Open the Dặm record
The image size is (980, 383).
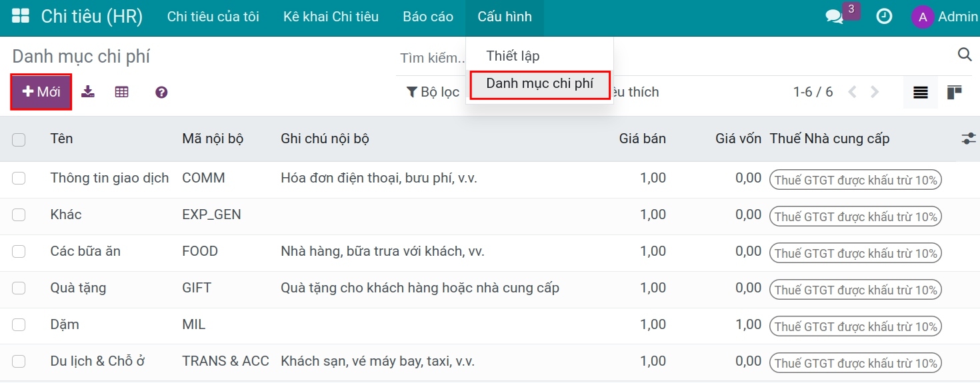[x=65, y=324]
